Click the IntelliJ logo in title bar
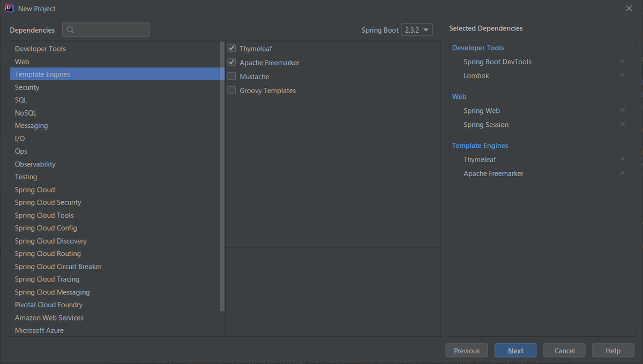643x364 pixels. 9,8
